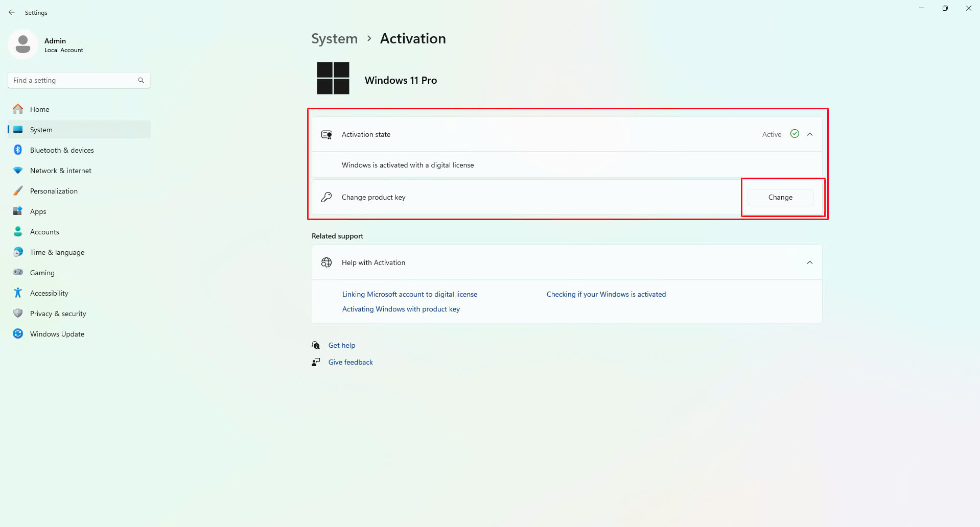This screenshot has width=980, height=527.
Task: Click the Find a setting search box
Action: (x=79, y=80)
